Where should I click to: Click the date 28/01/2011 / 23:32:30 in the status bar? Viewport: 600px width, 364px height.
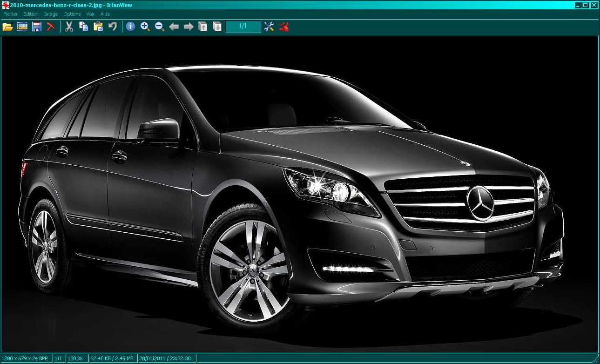pos(165,358)
